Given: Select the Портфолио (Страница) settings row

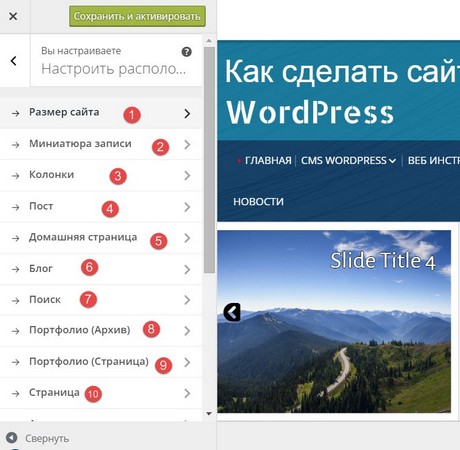Looking at the screenshot, I should 101,362.
